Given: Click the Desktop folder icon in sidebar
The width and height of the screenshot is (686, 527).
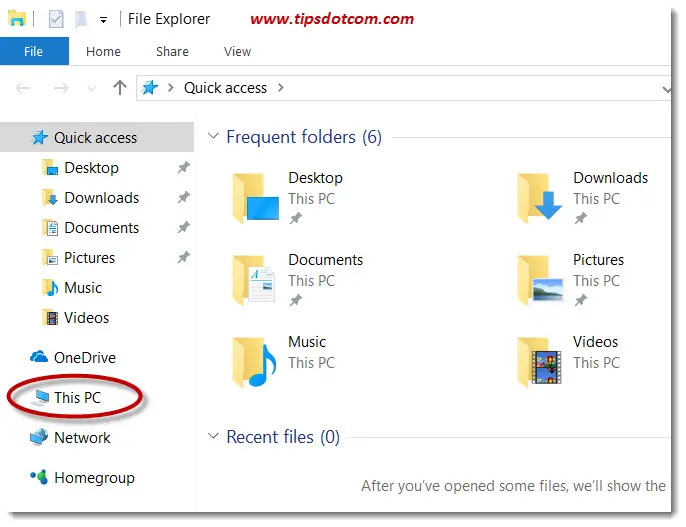Looking at the screenshot, I should click(x=50, y=168).
